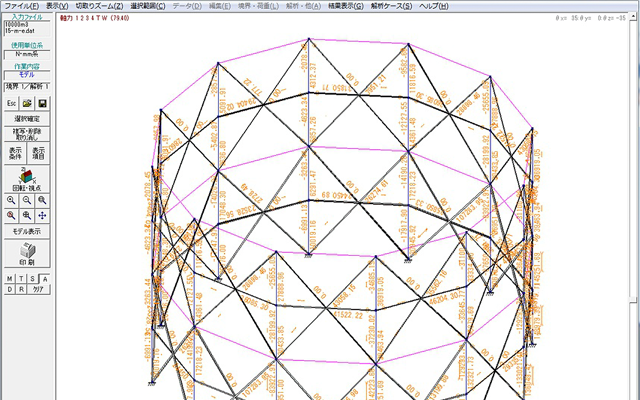Screen dimensions: 640x400
Task: Expand the 切取りズーム(Z) menu
Action: point(100,6)
